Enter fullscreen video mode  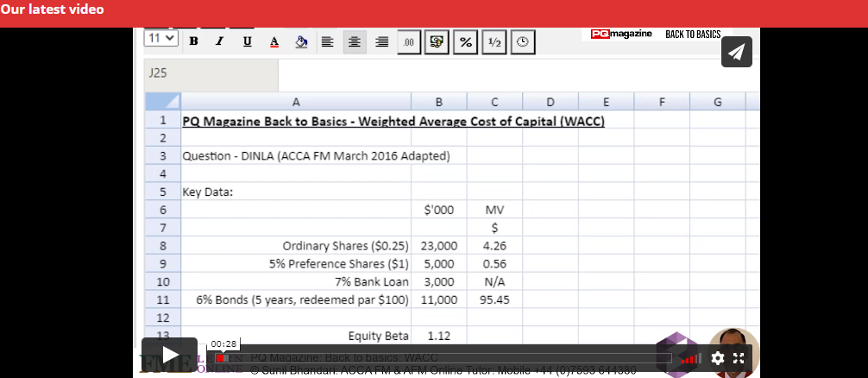pos(739,359)
